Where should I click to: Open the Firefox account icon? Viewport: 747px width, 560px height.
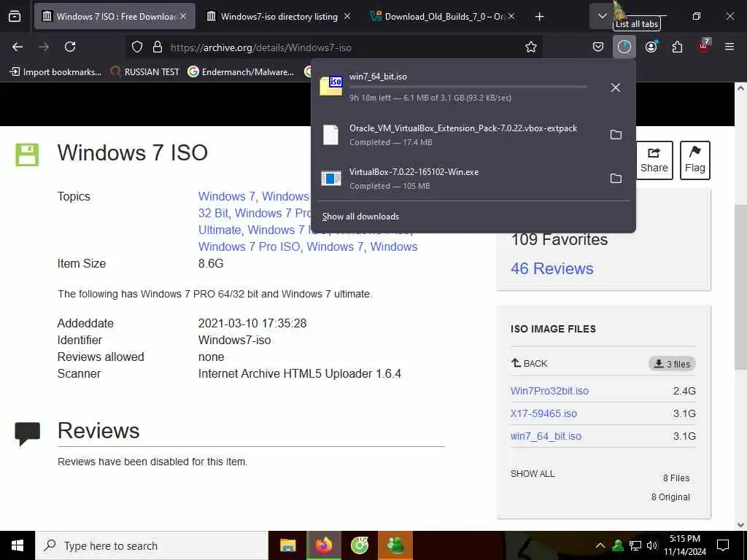tap(651, 47)
